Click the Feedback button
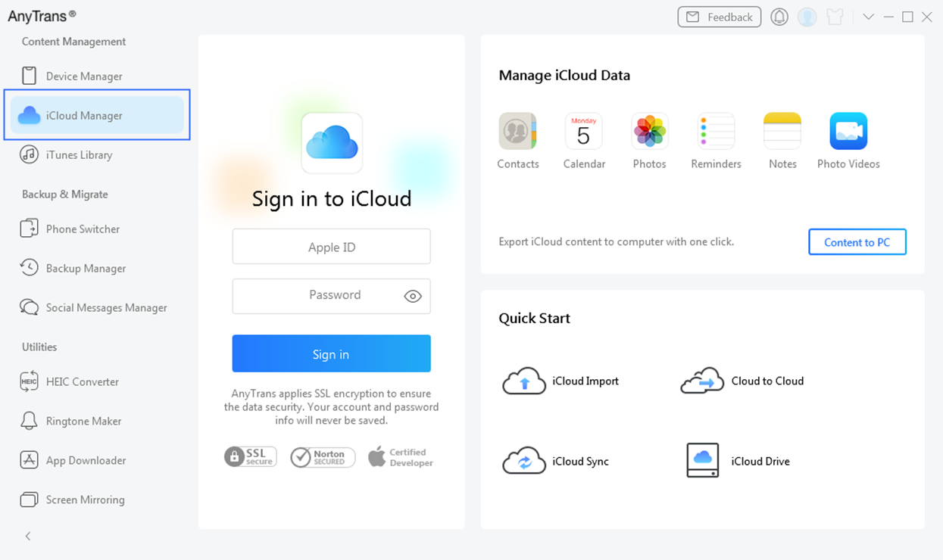 click(x=720, y=17)
